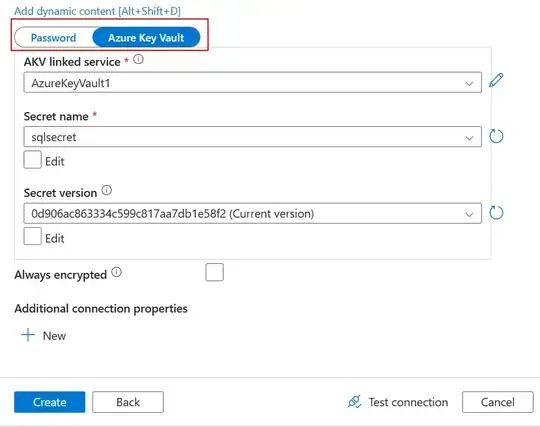Go back with the Back button
This screenshot has width=540, height=427.
128,402
